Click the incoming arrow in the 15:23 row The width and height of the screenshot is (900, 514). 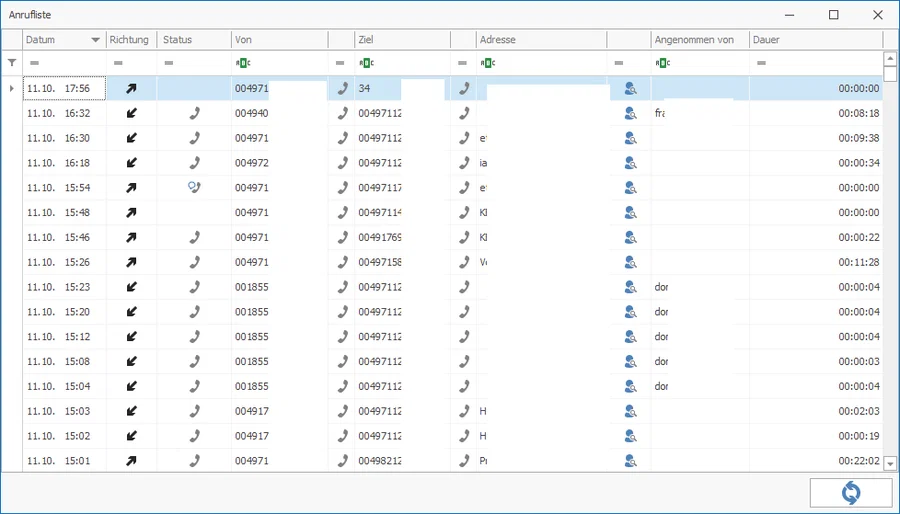[x=131, y=286]
